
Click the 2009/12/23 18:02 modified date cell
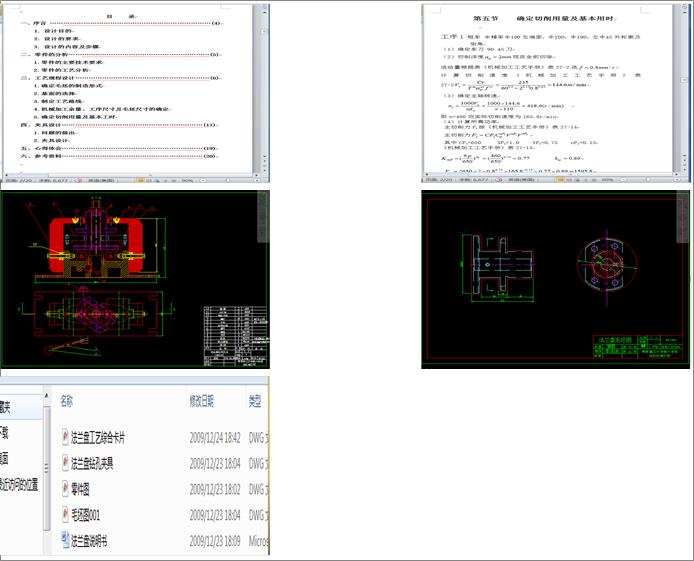215,489
